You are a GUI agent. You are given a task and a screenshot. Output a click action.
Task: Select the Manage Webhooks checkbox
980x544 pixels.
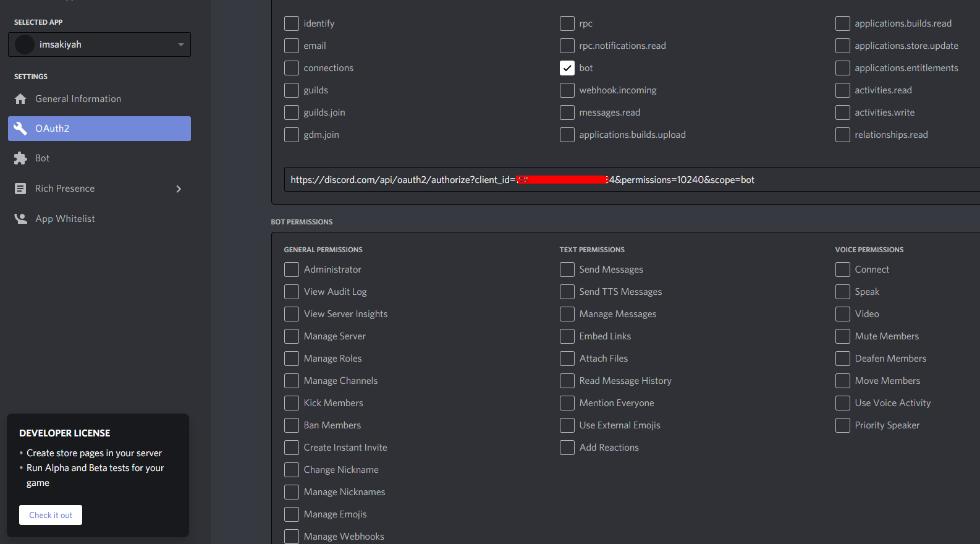pyautogui.click(x=292, y=536)
